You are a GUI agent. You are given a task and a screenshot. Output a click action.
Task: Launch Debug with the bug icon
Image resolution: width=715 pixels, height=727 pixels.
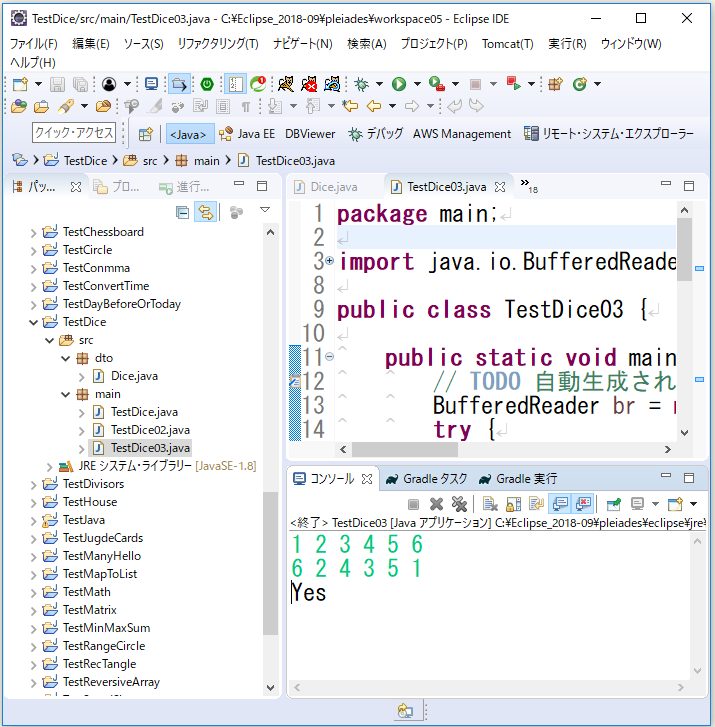361,84
